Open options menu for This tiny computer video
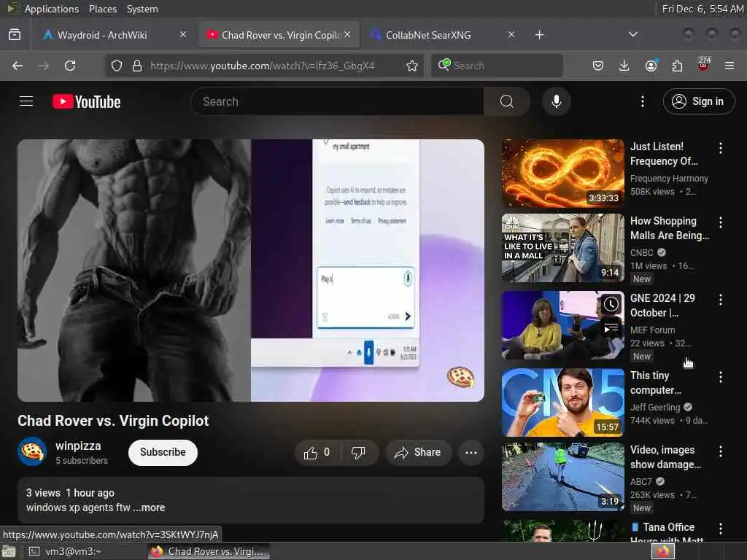This screenshot has width=747, height=560. point(720,377)
